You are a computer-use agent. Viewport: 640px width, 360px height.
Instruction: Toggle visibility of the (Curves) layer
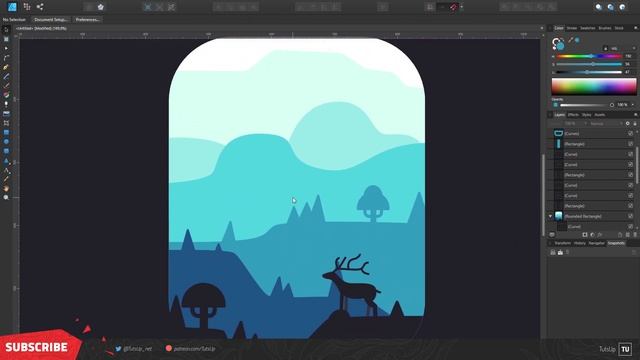[x=631, y=133]
